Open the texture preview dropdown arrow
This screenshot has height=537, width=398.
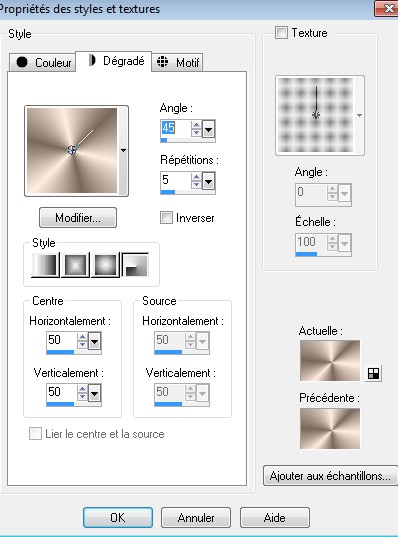[x=359, y=115]
